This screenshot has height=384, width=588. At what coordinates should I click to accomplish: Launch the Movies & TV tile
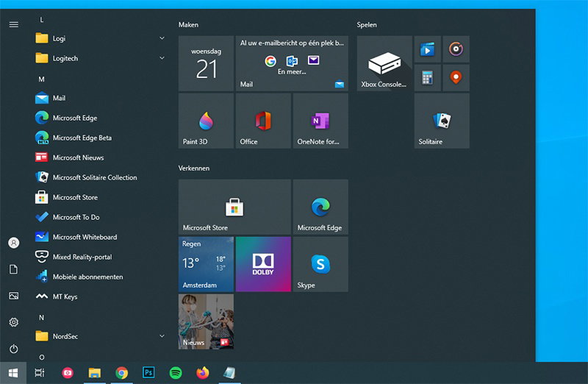pyautogui.click(x=428, y=49)
